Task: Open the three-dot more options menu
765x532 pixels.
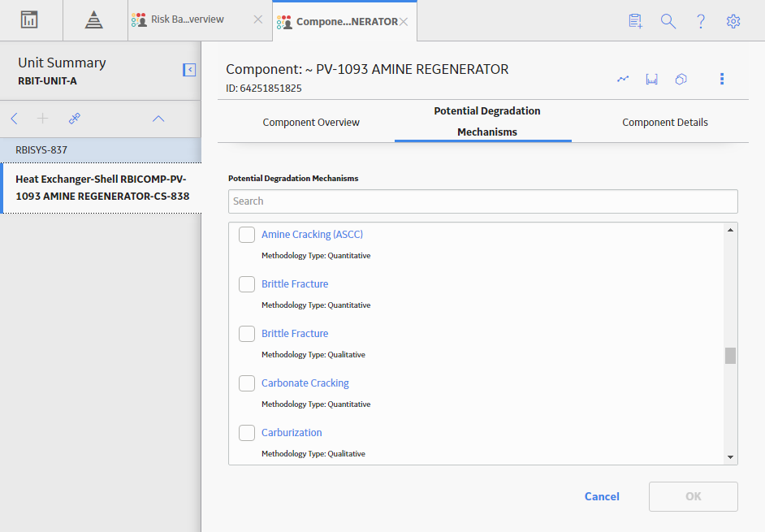Action: pyautogui.click(x=722, y=79)
